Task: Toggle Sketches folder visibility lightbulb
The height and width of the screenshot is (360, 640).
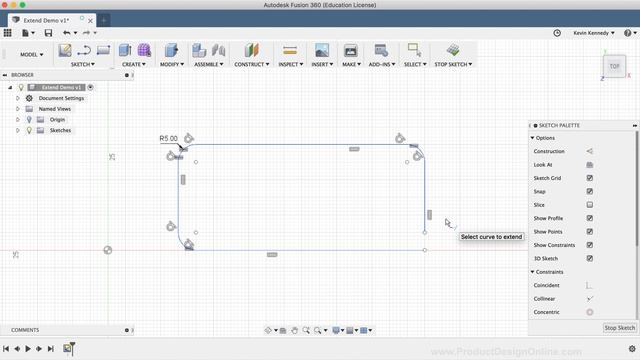Action: [x=29, y=130]
